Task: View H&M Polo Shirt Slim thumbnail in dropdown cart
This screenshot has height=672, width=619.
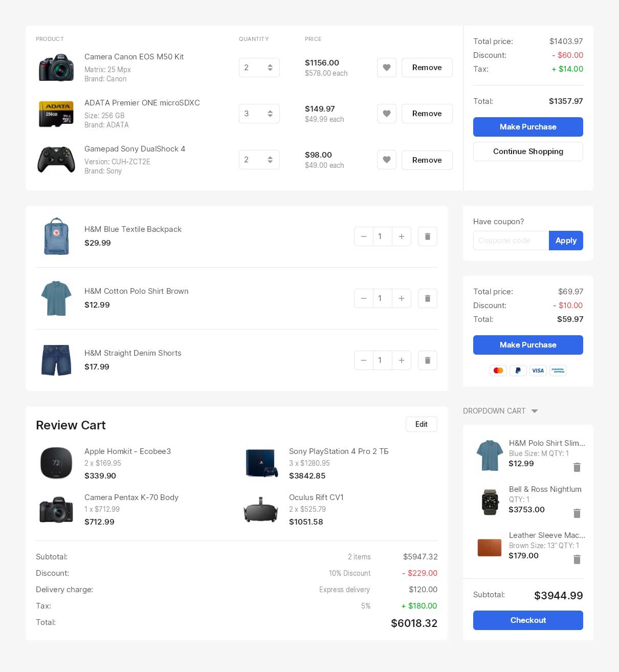Action: (490, 456)
